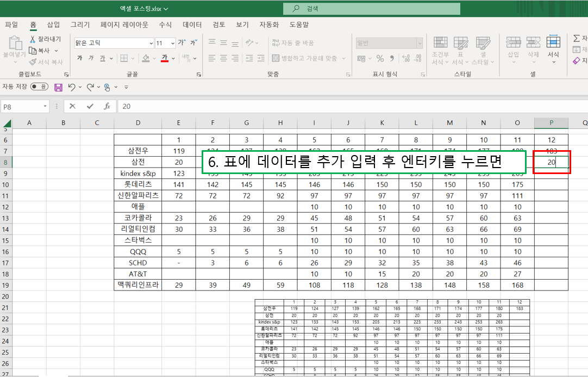Open Format as Table (표 서식)

coord(460,50)
